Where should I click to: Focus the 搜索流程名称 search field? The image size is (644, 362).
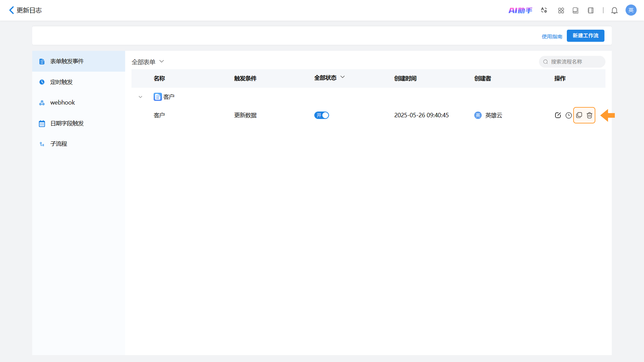tap(572, 62)
